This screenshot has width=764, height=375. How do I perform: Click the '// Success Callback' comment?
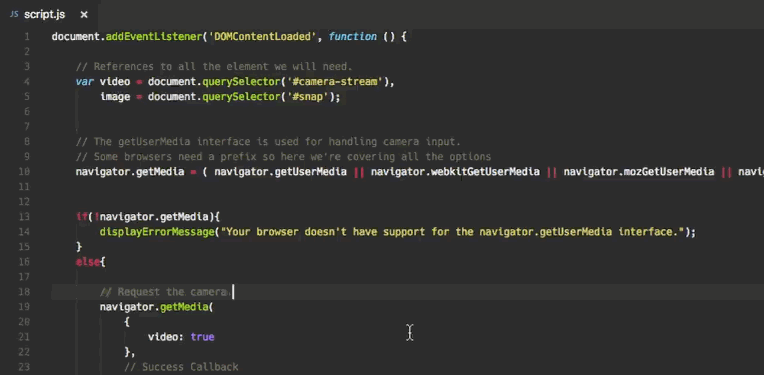click(x=181, y=367)
